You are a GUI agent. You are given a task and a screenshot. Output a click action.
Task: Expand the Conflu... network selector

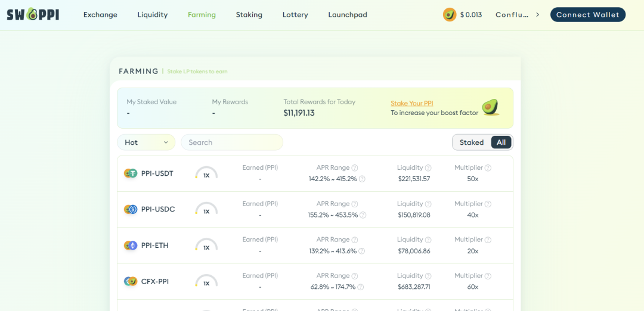[517, 15]
